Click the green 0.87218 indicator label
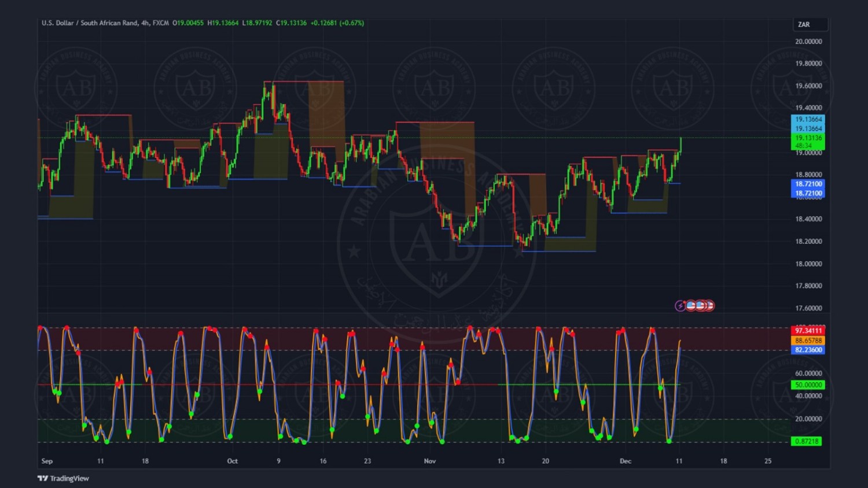868x488 pixels. pos(807,441)
